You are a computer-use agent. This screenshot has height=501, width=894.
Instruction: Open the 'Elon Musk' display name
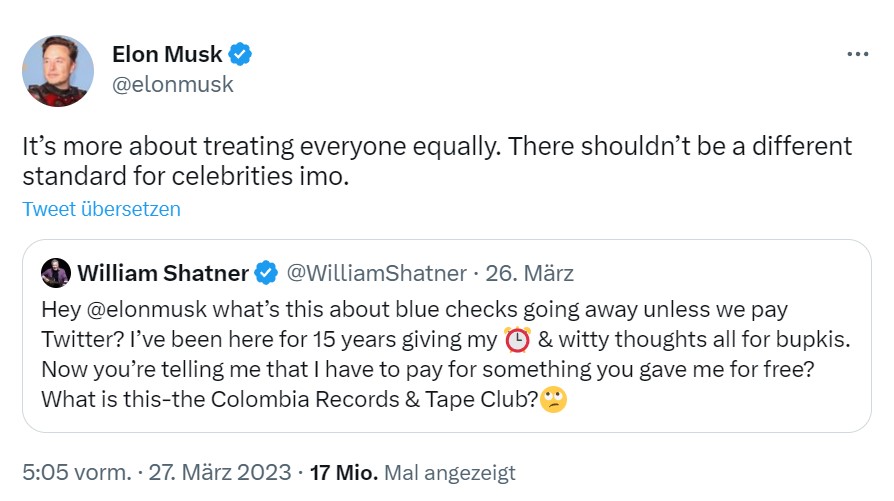(167, 54)
